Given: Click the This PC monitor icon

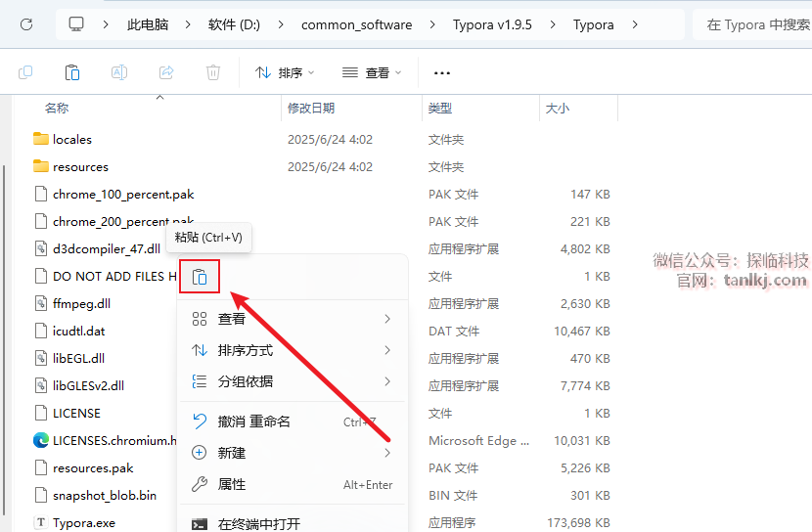Looking at the screenshot, I should click(76, 24).
